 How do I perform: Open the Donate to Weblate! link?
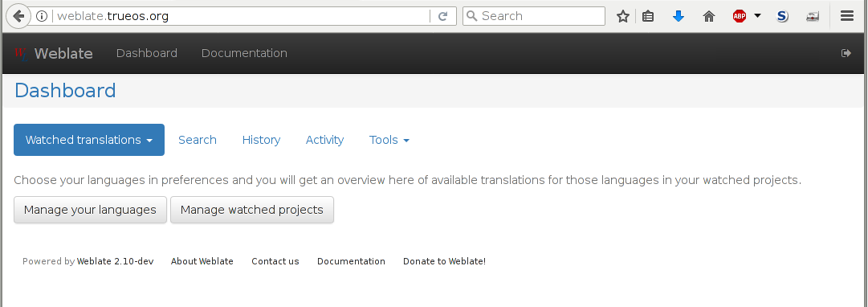point(445,261)
